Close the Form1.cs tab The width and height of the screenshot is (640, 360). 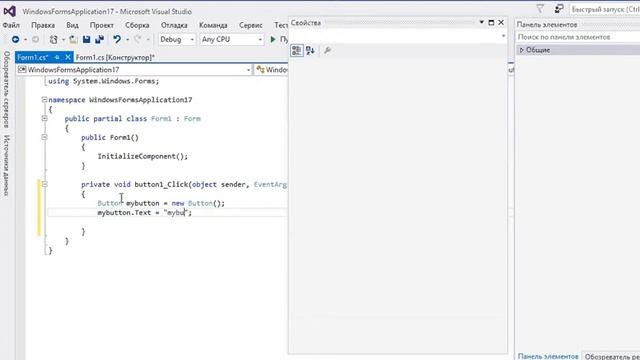click(x=68, y=57)
